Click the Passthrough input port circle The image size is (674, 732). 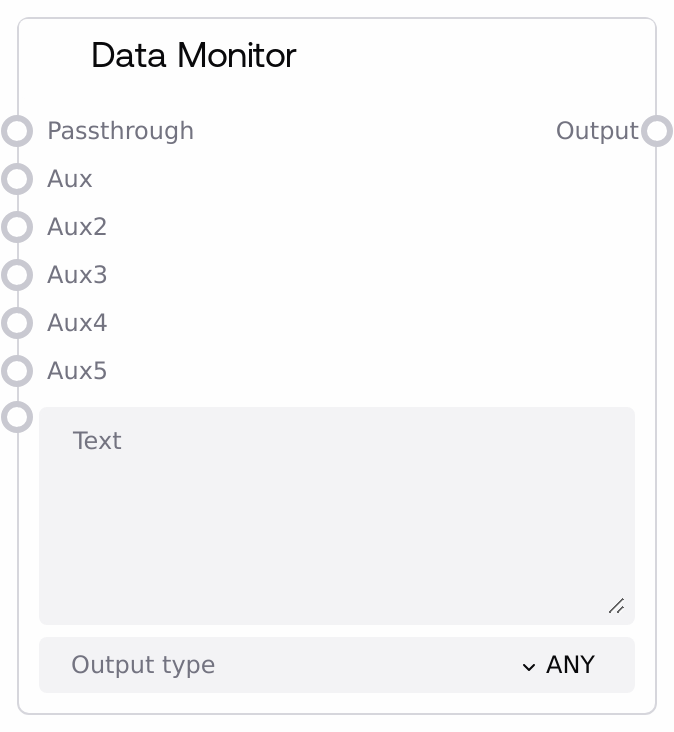point(17,131)
